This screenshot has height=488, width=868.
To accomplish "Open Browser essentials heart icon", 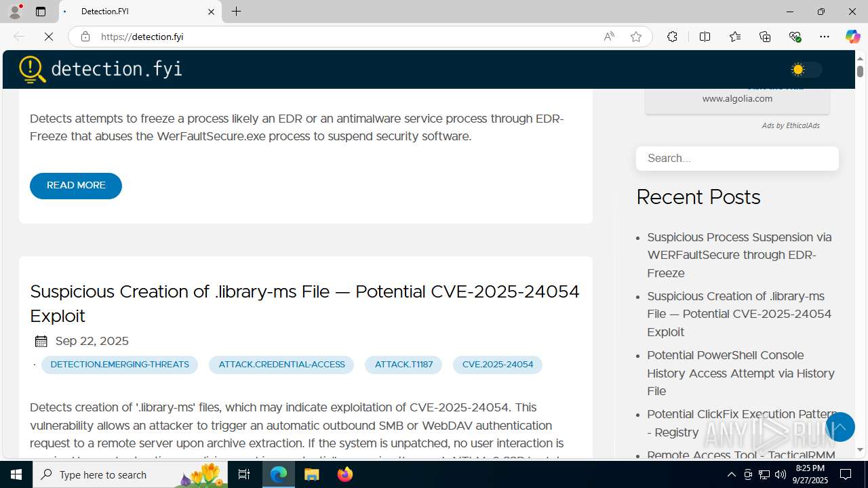I will point(795,37).
